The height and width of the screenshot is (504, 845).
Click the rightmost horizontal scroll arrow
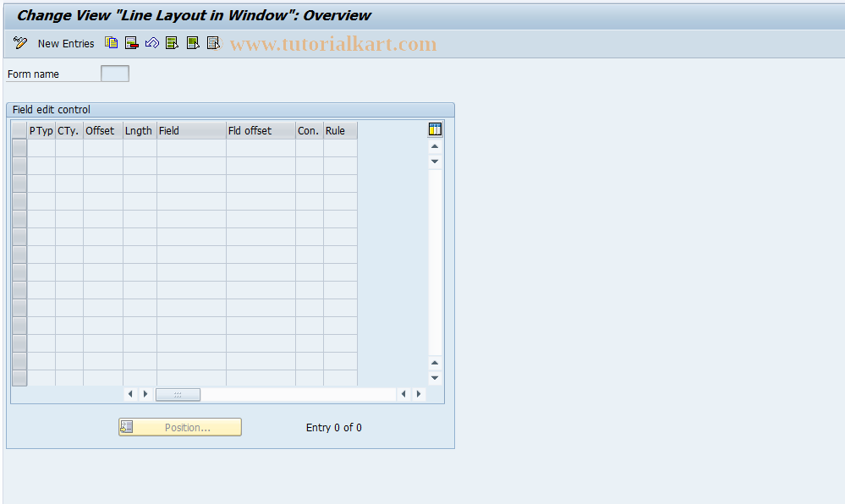click(419, 394)
